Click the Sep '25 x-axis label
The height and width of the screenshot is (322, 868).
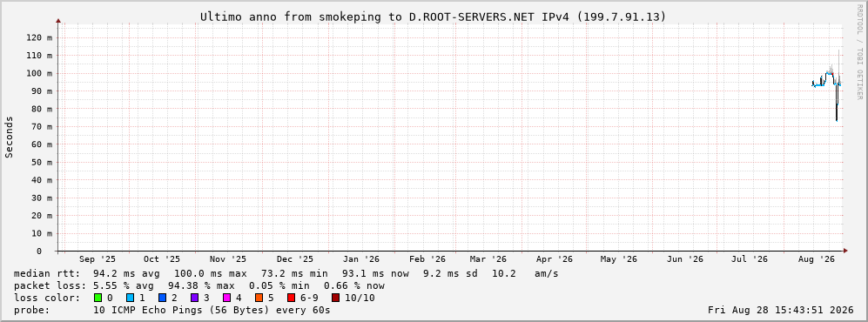point(98,259)
